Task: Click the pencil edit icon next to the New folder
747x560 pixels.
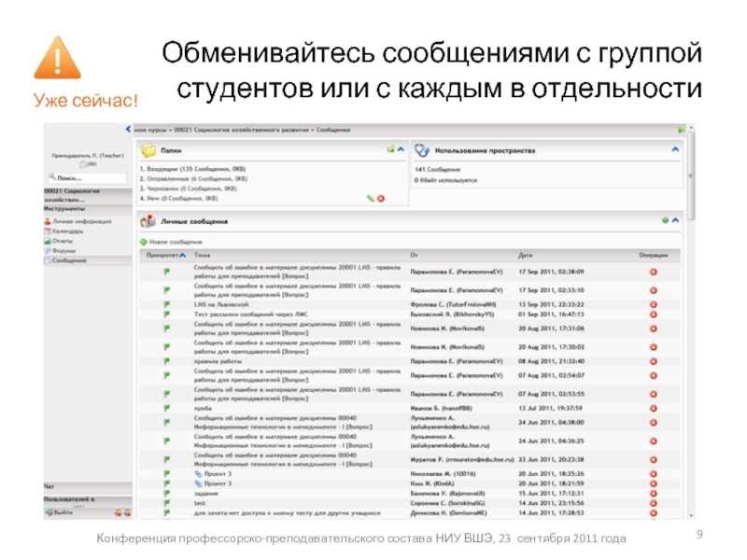Action: (x=370, y=198)
